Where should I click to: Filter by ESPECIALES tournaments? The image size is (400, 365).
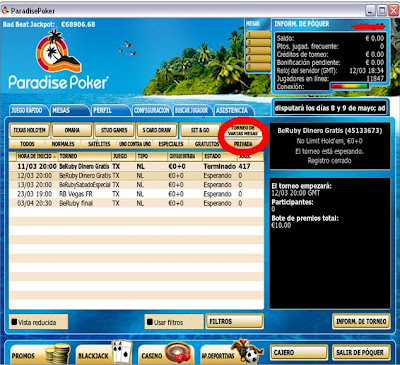(x=171, y=144)
